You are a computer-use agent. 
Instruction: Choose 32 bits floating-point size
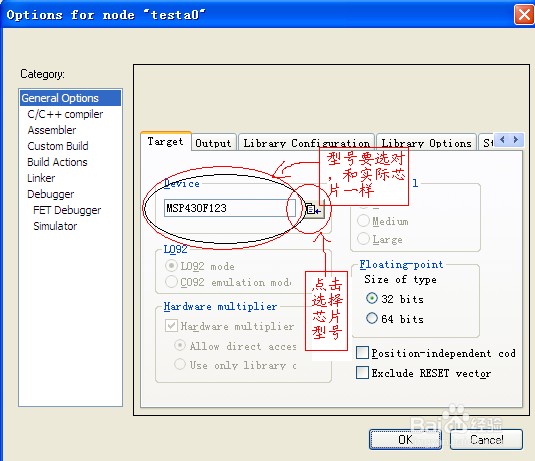(x=372, y=299)
